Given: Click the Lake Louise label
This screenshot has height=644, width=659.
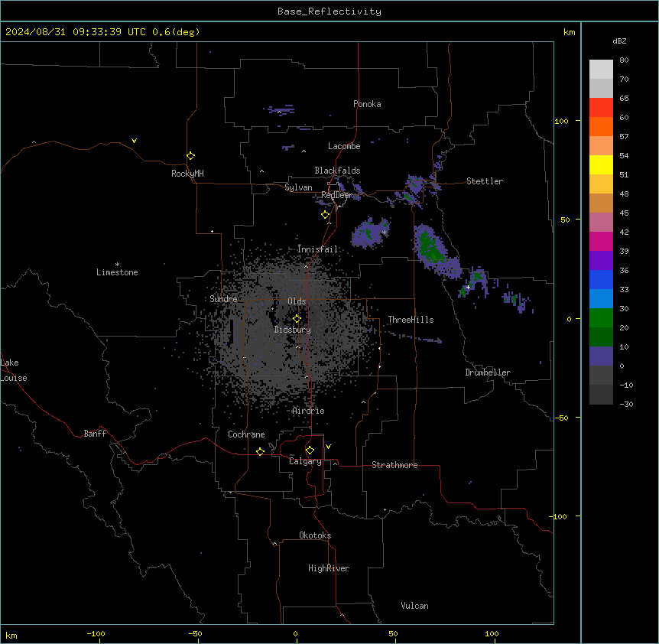Looking at the screenshot, I should pos(14,370).
